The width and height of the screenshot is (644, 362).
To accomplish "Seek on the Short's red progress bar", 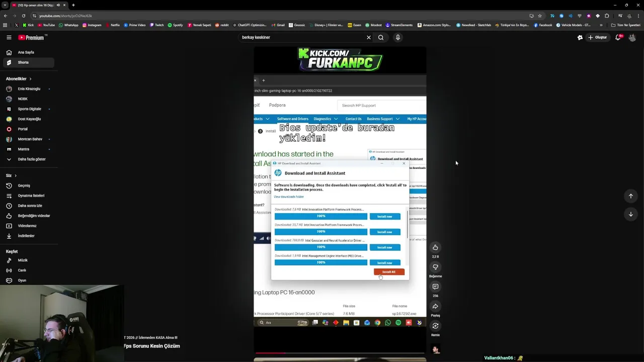I will click(x=340, y=353).
